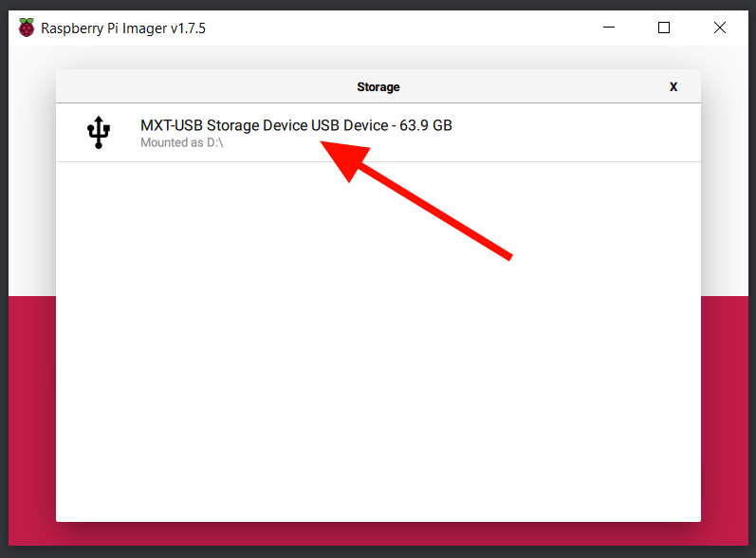756x558 pixels.
Task: Click the 63.9 GB capacity text
Action: point(426,125)
